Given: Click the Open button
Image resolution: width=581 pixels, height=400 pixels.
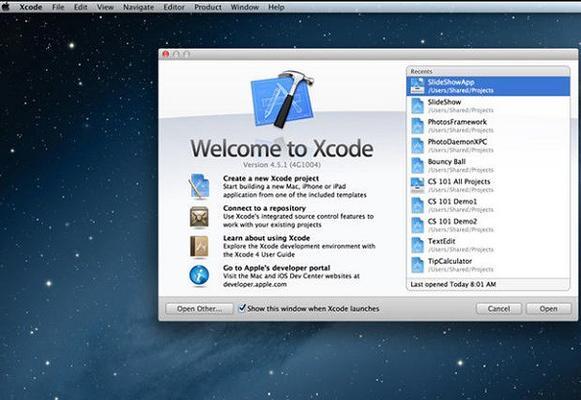Looking at the screenshot, I should click(x=548, y=309).
